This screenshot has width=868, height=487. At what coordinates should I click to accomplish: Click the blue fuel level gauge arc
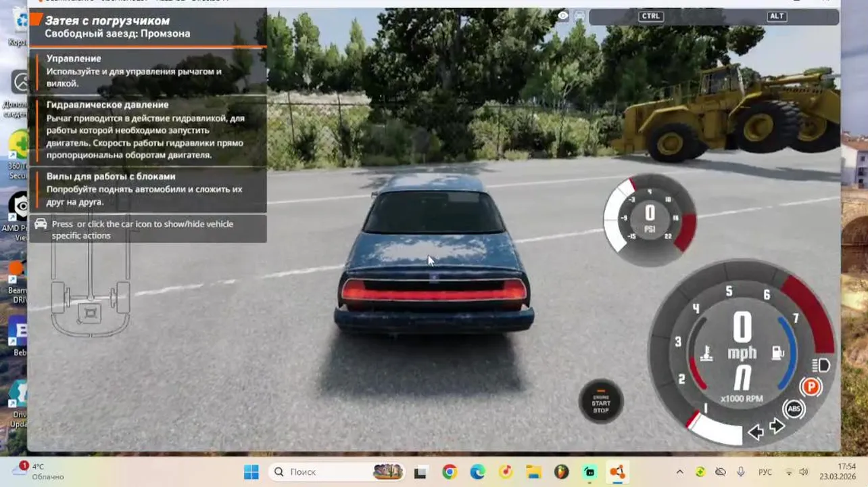tap(791, 353)
